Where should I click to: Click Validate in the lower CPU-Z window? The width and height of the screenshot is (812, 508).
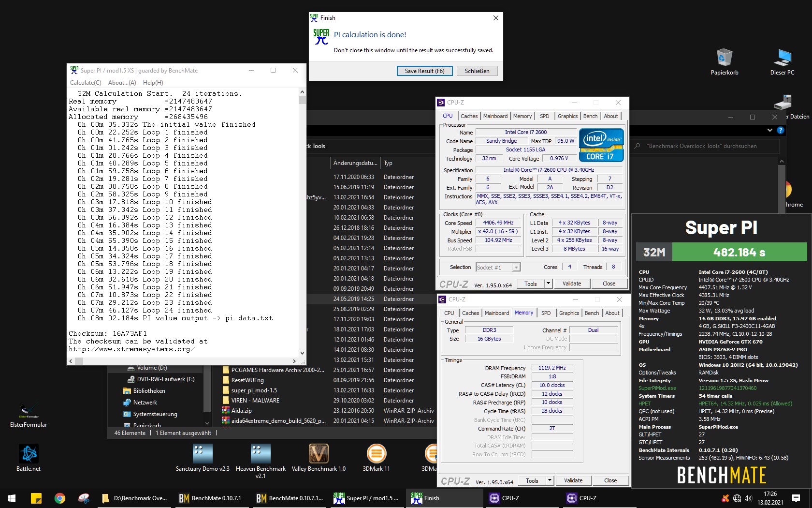(x=573, y=480)
